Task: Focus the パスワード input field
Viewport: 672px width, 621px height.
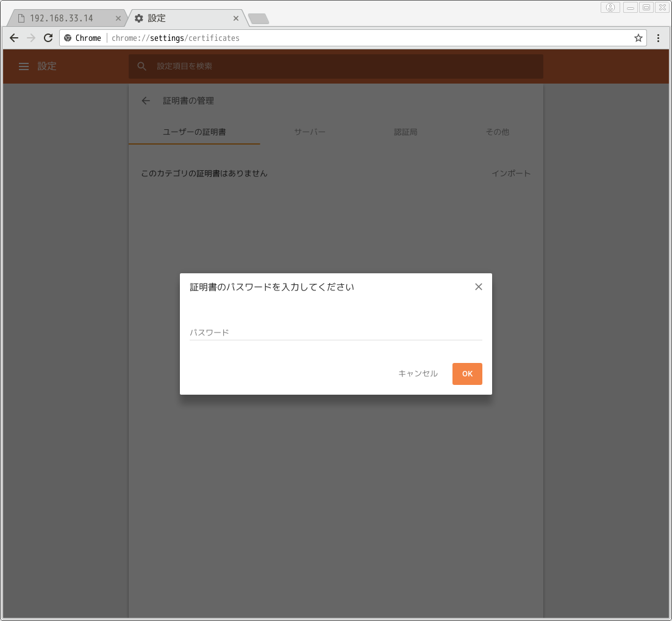Action: pos(335,332)
